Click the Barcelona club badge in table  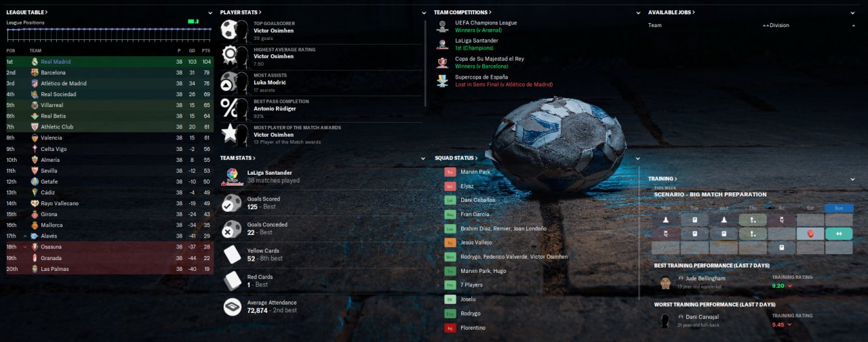tap(34, 72)
